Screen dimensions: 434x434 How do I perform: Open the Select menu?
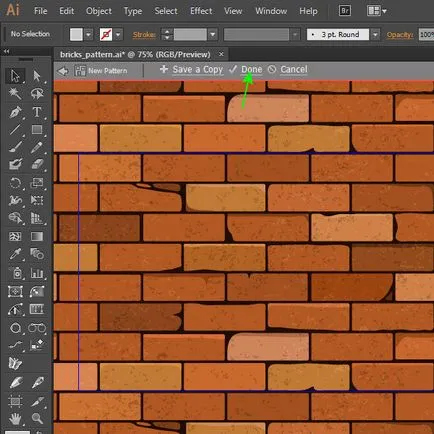click(166, 11)
